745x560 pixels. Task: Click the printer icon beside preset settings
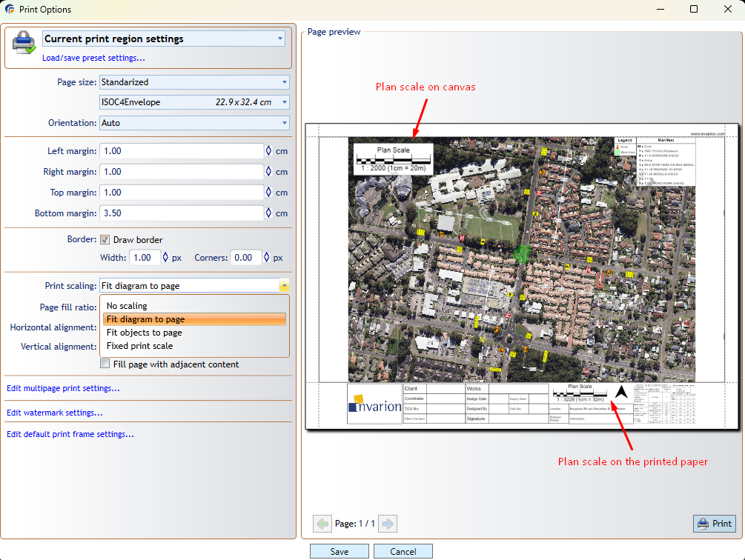[x=24, y=42]
